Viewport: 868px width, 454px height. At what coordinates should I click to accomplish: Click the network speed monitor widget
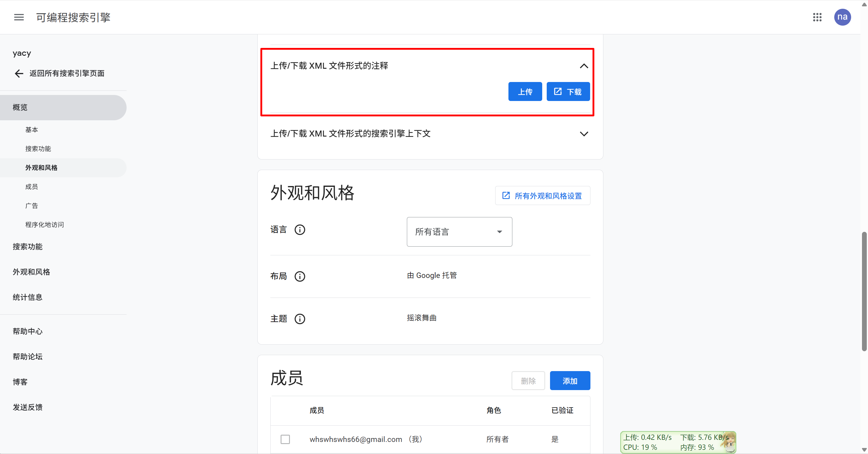click(678, 442)
